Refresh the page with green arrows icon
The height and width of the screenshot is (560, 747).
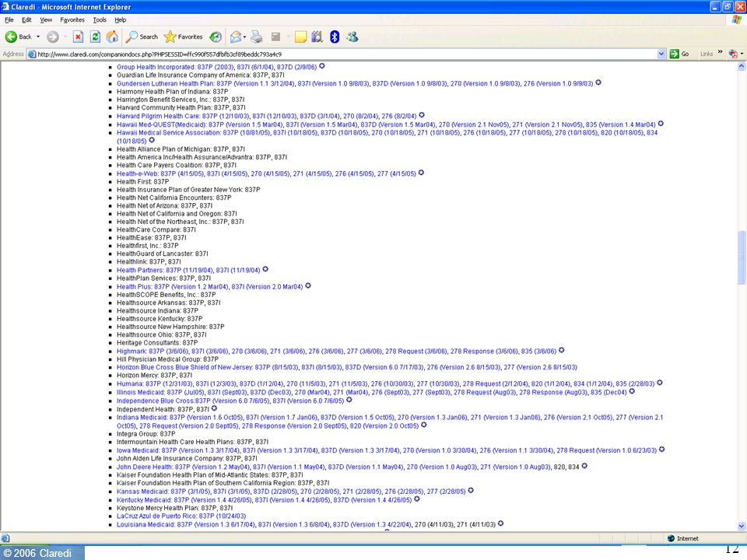pos(95,37)
